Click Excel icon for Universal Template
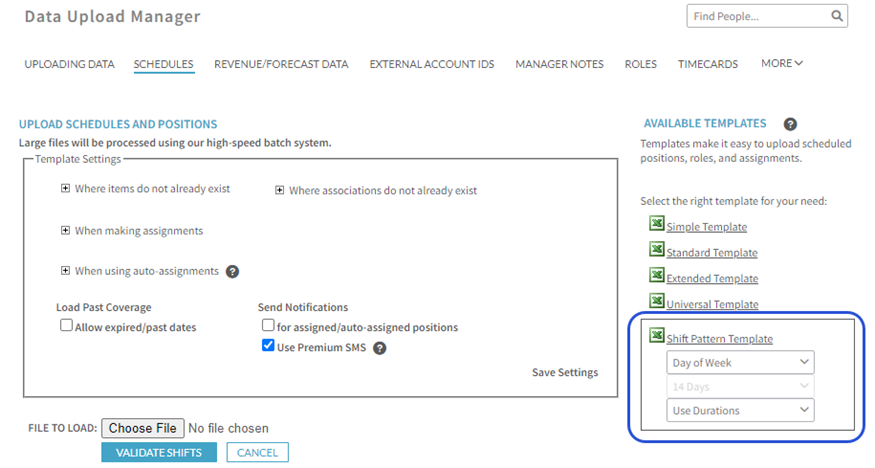875x468 pixels. [657, 301]
